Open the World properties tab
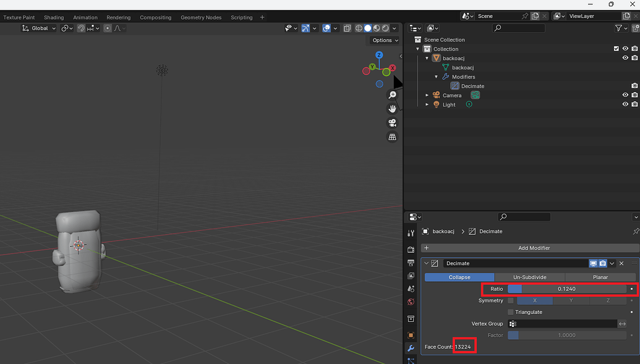The height and width of the screenshot is (364, 640). point(411,302)
